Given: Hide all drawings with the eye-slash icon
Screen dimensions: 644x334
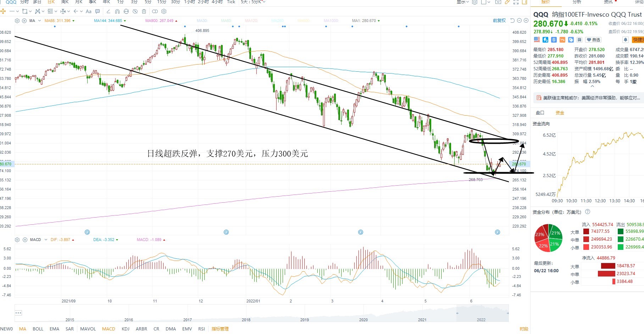Looking at the screenshot, I should [x=135, y=11].
